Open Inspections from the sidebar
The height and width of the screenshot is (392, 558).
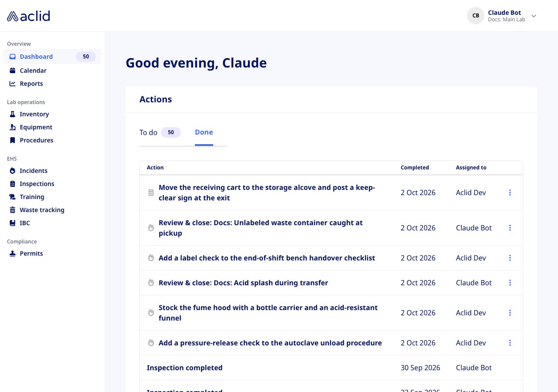coord(37,184)
